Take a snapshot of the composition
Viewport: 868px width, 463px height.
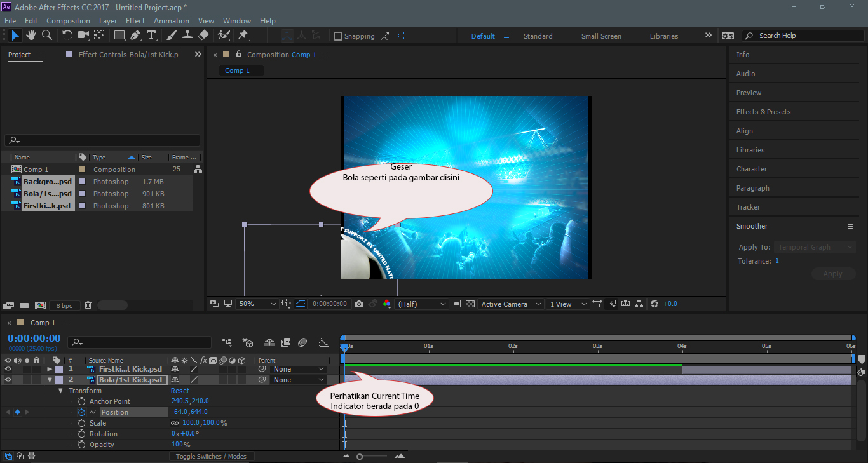[x=358, y=304]
